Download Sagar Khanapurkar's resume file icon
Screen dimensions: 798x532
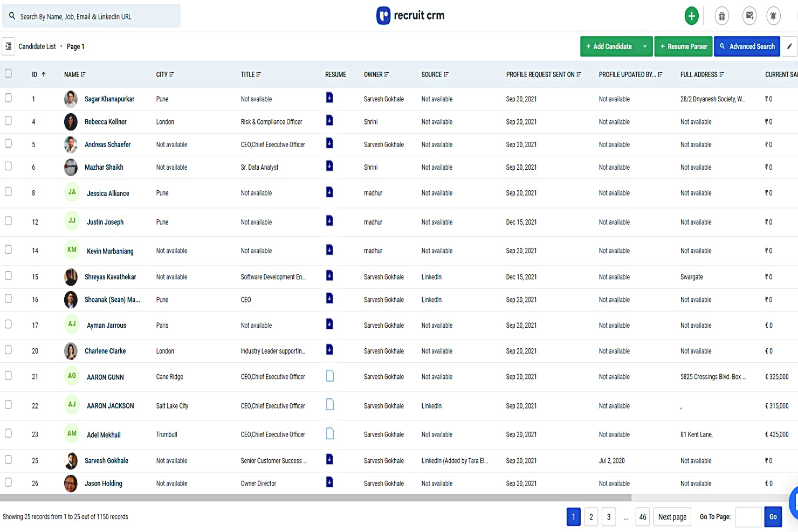click(x=329, y=98)
